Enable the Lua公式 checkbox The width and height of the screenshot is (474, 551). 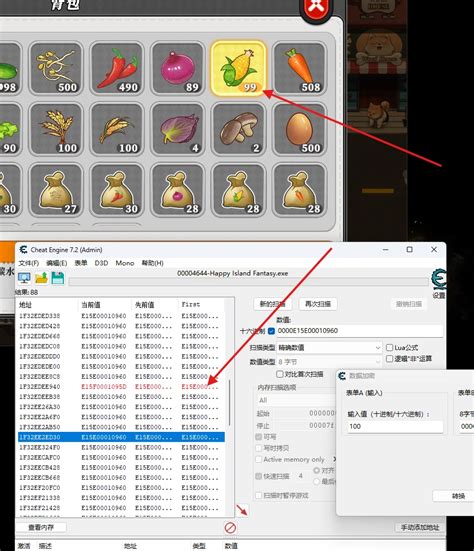click(x=389, y=348)
